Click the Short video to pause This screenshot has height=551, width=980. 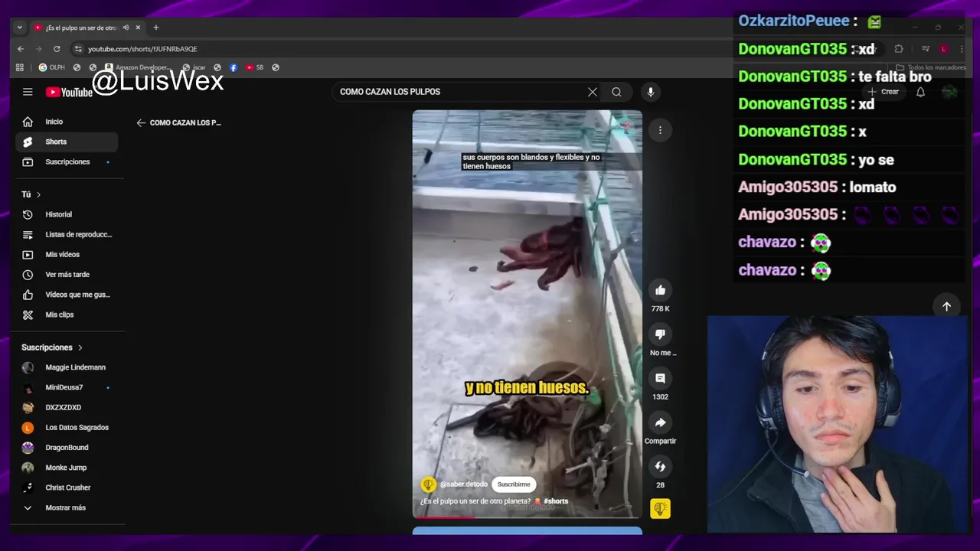coord(527,314)
